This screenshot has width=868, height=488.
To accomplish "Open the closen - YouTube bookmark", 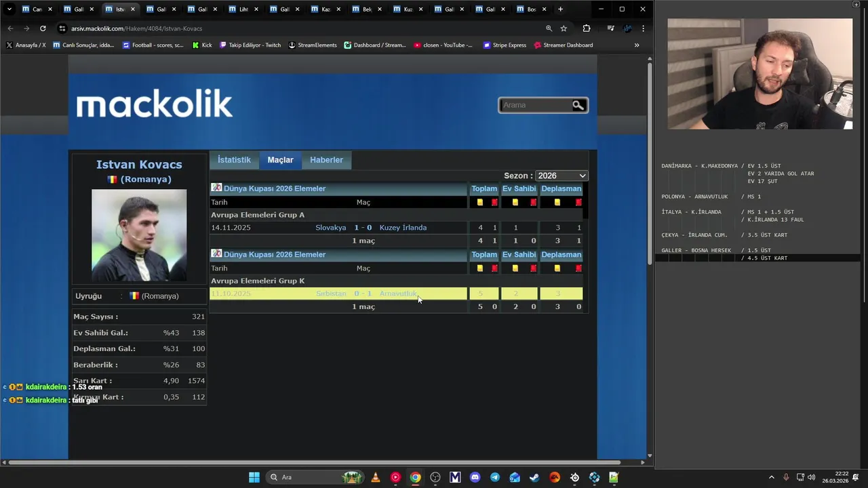I will click(x=443, y=45).
